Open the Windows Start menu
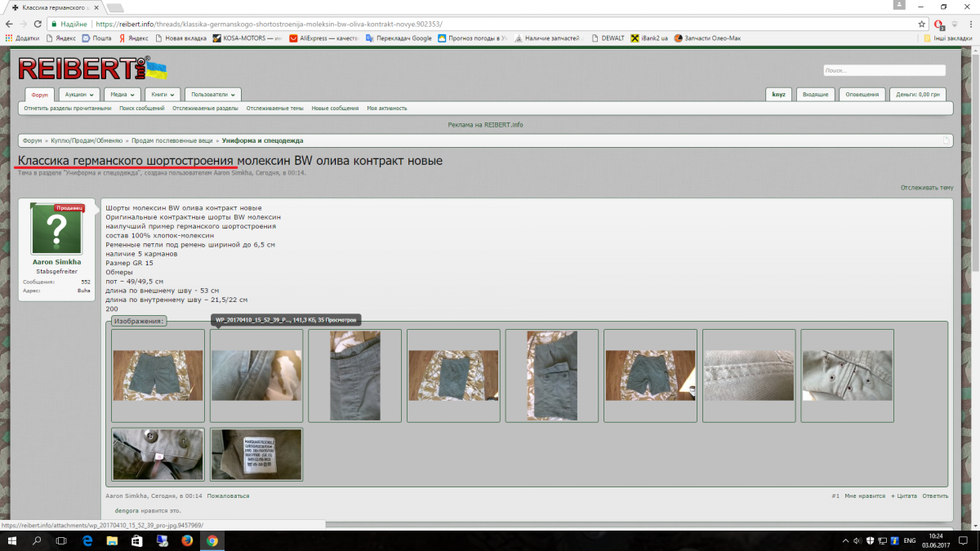 point(13,540)
